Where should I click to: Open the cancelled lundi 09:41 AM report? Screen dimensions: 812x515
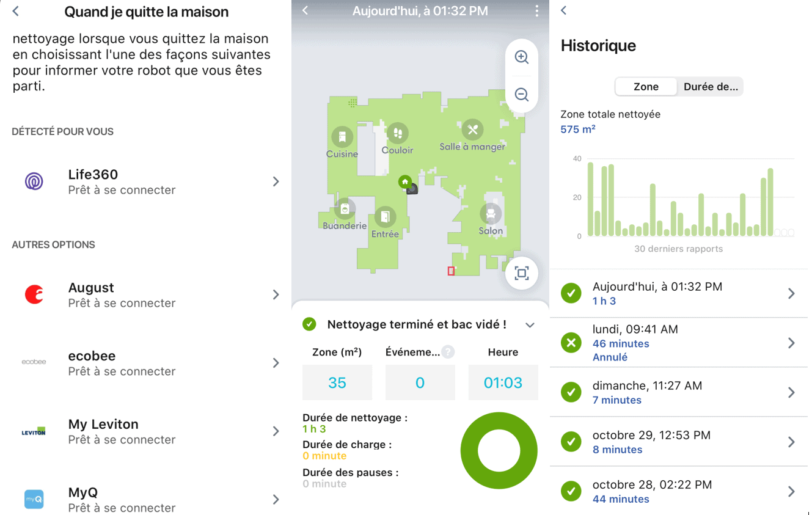tap(679, 343)
